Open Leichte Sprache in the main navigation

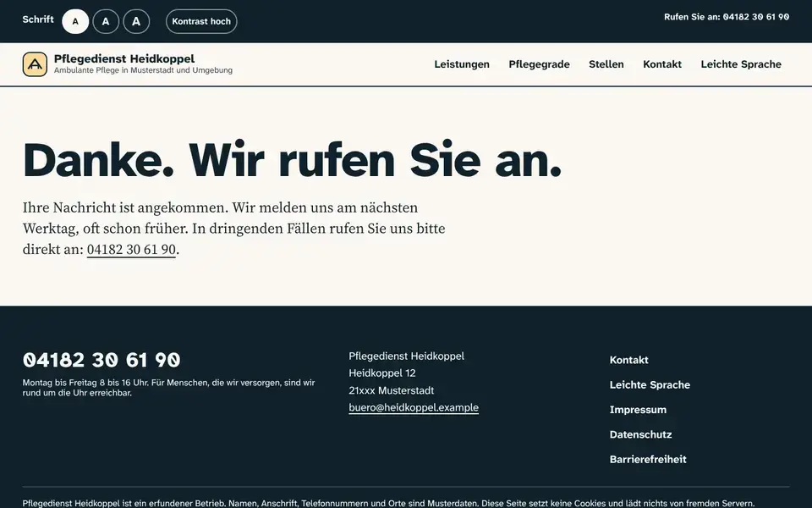pyautogui.click(x=741, y=64)
